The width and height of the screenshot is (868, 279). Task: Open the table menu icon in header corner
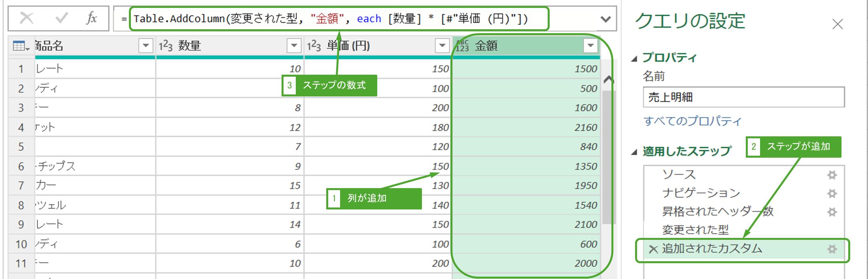pos(21,46)
